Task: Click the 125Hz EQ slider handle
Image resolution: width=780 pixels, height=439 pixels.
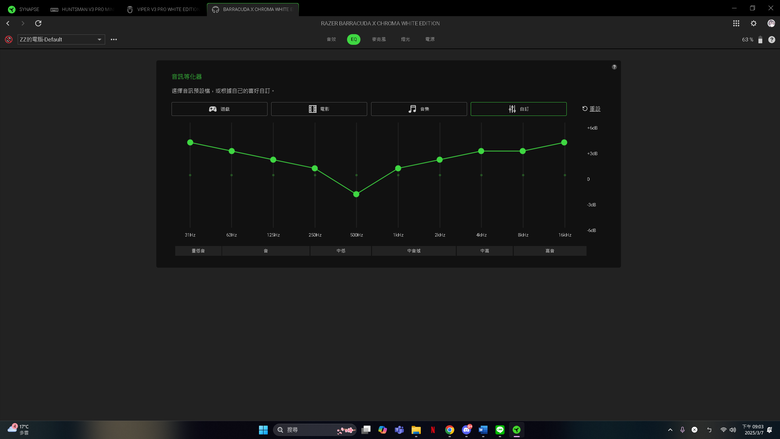Action: pos(273,160)
